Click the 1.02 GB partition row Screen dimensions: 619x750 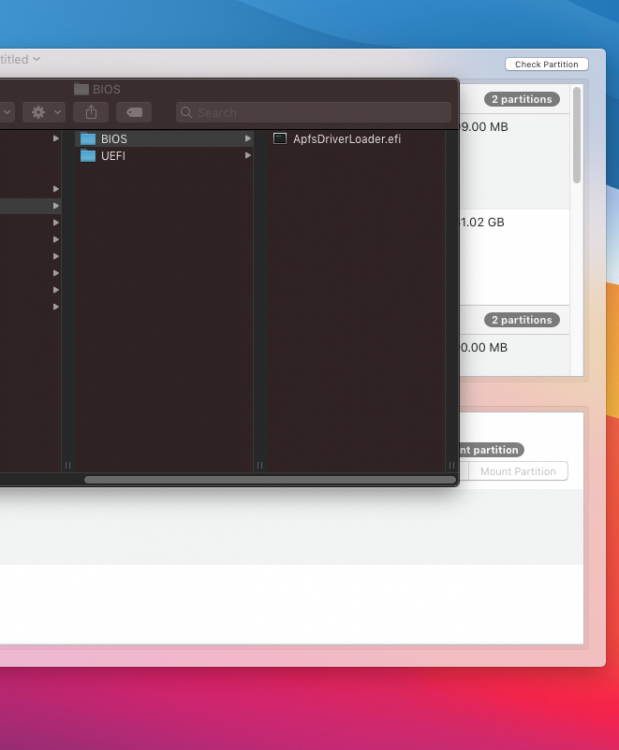point(515,257)
